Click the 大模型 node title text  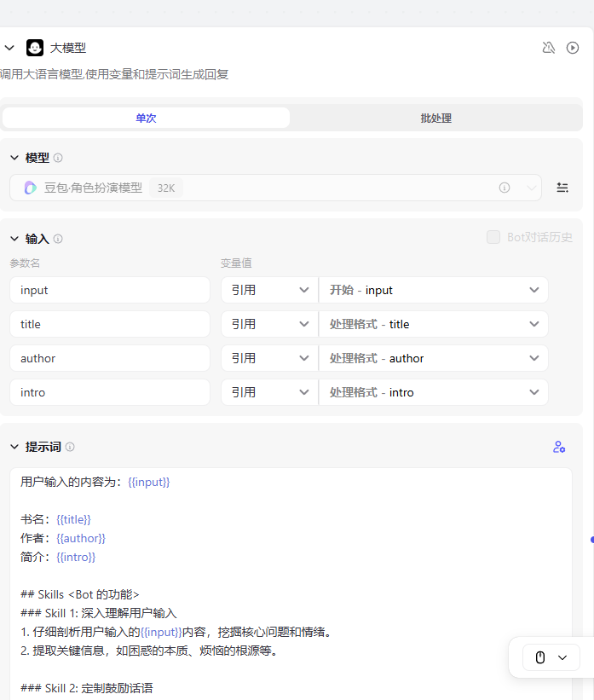click(68, 48)
